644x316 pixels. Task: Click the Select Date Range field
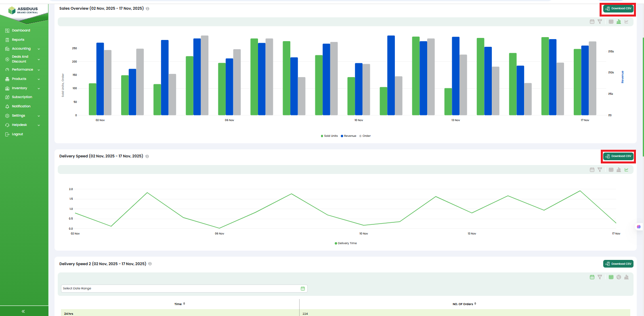(184, 289)
